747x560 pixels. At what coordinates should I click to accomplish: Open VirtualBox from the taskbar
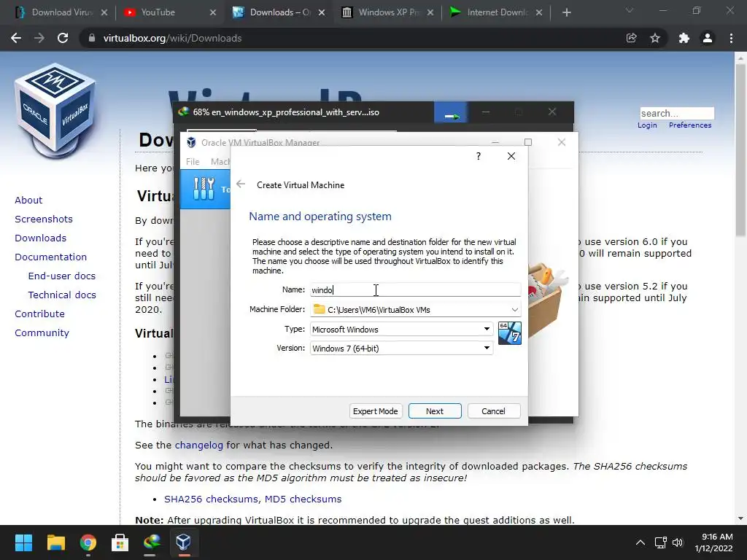[x=183, y=542]
